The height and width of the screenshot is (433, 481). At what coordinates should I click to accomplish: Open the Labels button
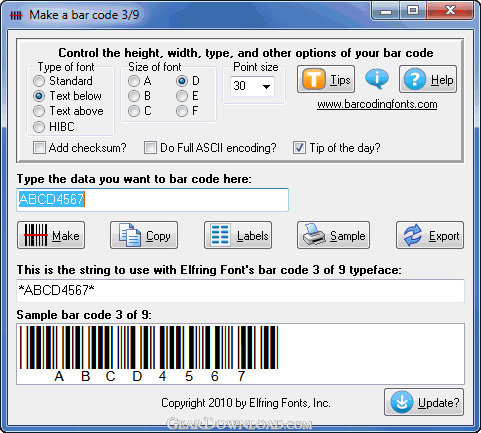pyautogui.click(x=238, y=235)
